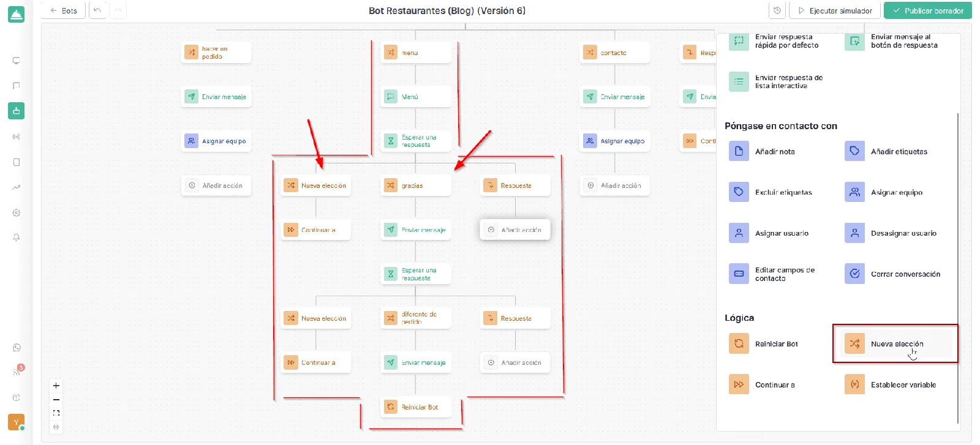Image resolution: width=980 pixels, height=445 pixels.
Task: Click the user avatar Y in the sidebar
Action: pos(17,422)
